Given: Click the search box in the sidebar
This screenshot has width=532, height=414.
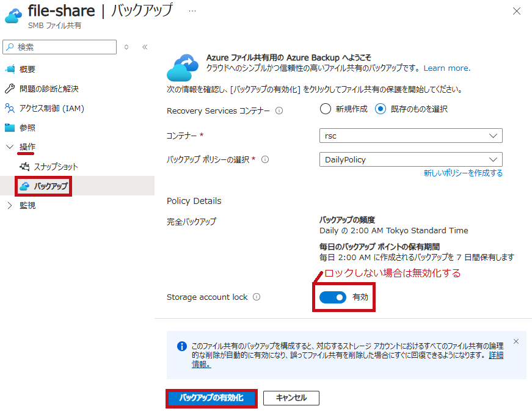Looking at the screenshot, I should 59,47.
